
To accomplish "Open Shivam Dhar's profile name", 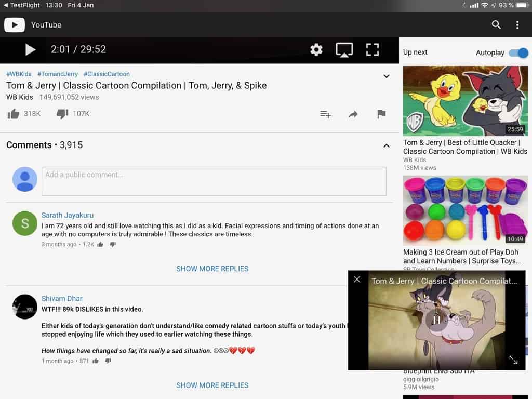I will pos(62,299).
